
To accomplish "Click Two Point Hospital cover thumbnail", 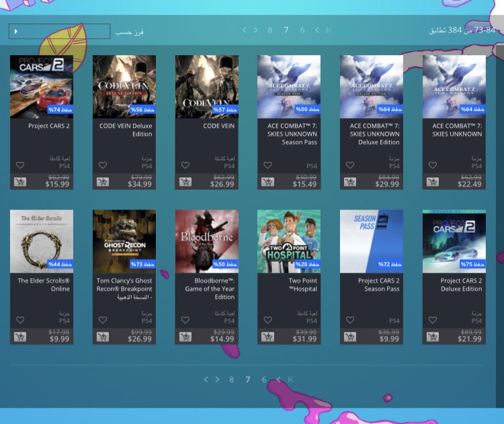I will (289, 241).
